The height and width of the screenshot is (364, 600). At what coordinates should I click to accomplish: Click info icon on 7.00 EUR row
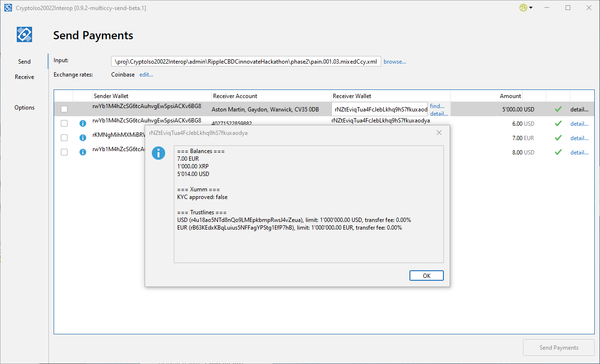pyautogui.click(x=82, y=138)
